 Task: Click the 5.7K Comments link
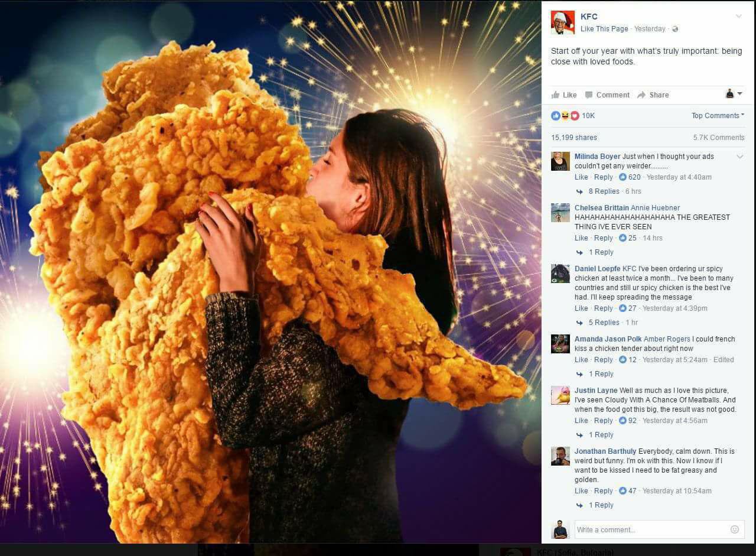click(719, 138)
